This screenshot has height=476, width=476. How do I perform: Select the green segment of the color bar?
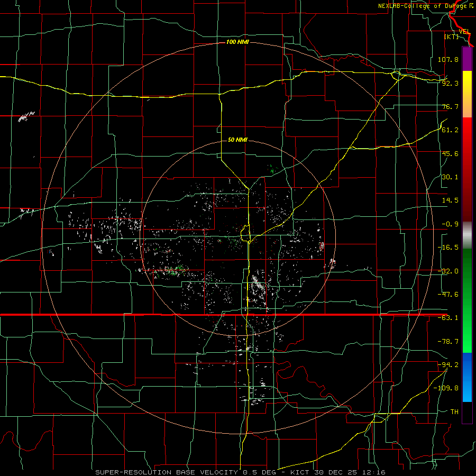coord(467,300)
